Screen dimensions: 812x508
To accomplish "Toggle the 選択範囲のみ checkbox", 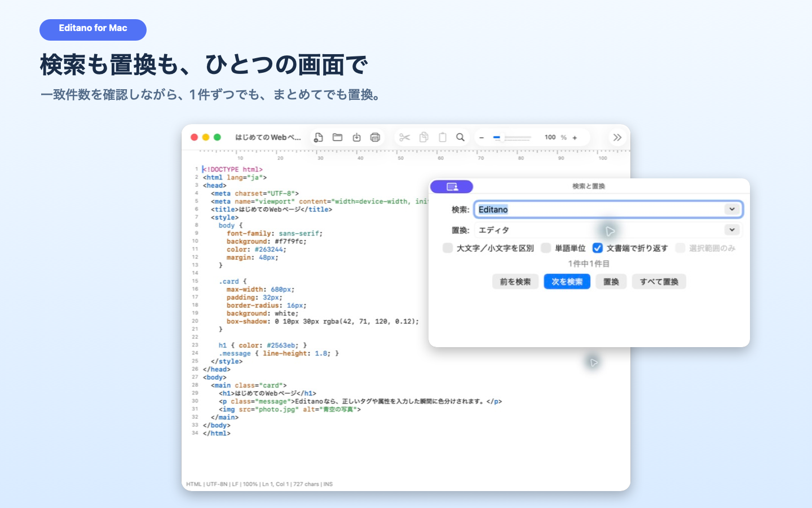I will [x=681, y=248].
